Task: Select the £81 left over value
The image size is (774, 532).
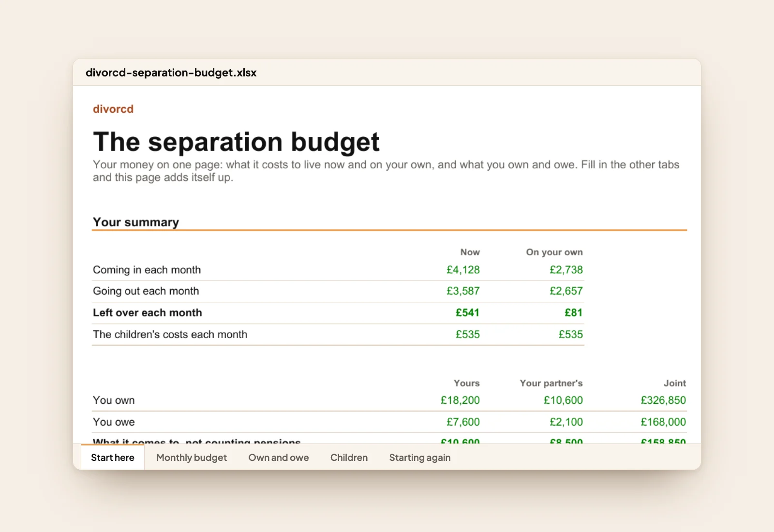Action: [x=574, y=313]
